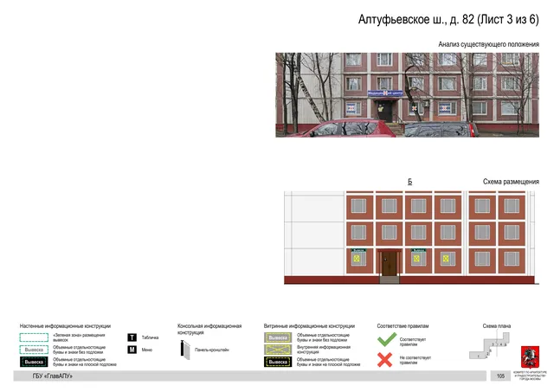The image size is (554, 392).
Task: Click the 'ГБУ «ГлавАПУ»' footer text
Action: tap(52, 376)
